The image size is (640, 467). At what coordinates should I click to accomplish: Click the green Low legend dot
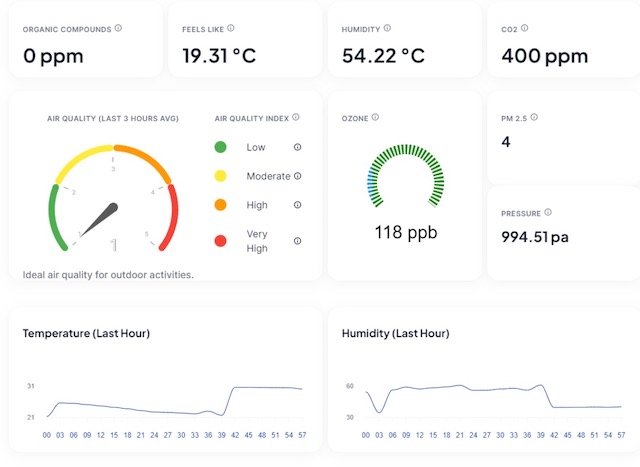pyautogui.click(x=220, y=147)
